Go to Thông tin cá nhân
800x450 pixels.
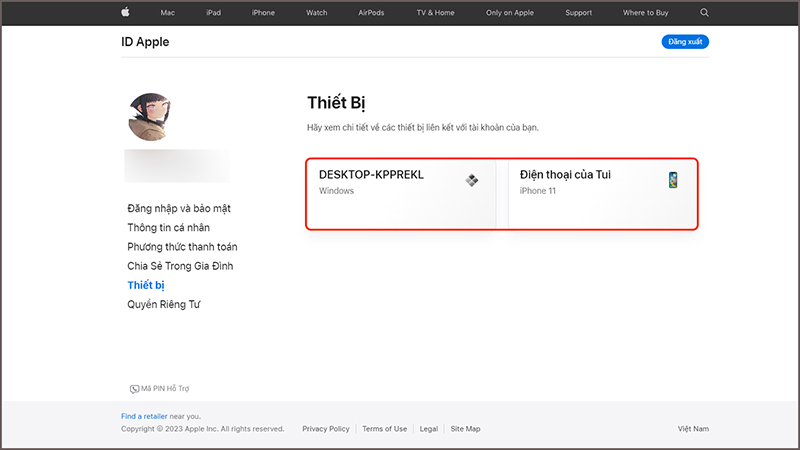click(x=168, y=228)
